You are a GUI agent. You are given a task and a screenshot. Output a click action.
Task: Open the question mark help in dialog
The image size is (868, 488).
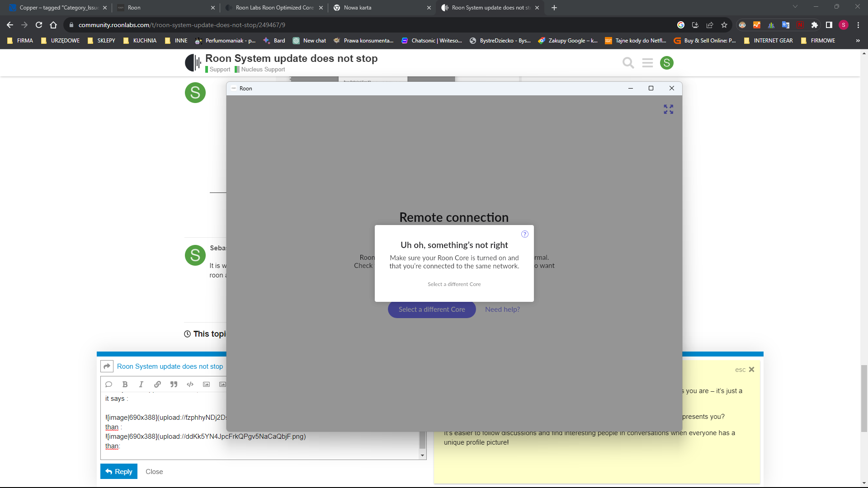(525, 234)
